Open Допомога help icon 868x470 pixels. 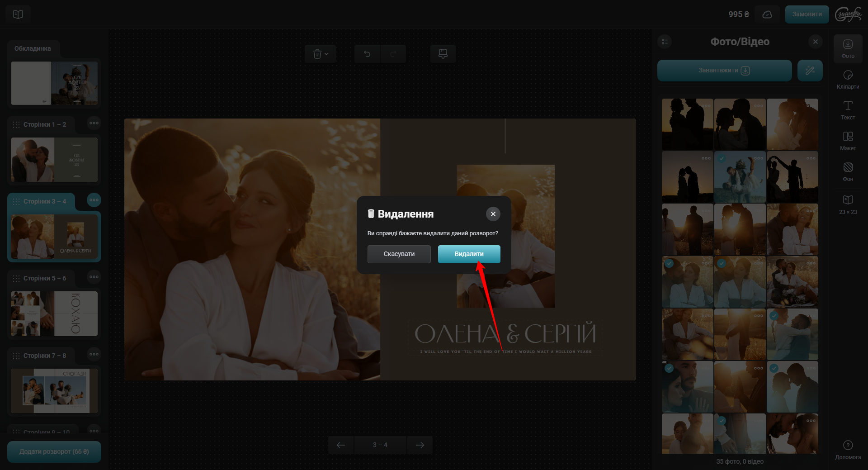tap(848, 450)
